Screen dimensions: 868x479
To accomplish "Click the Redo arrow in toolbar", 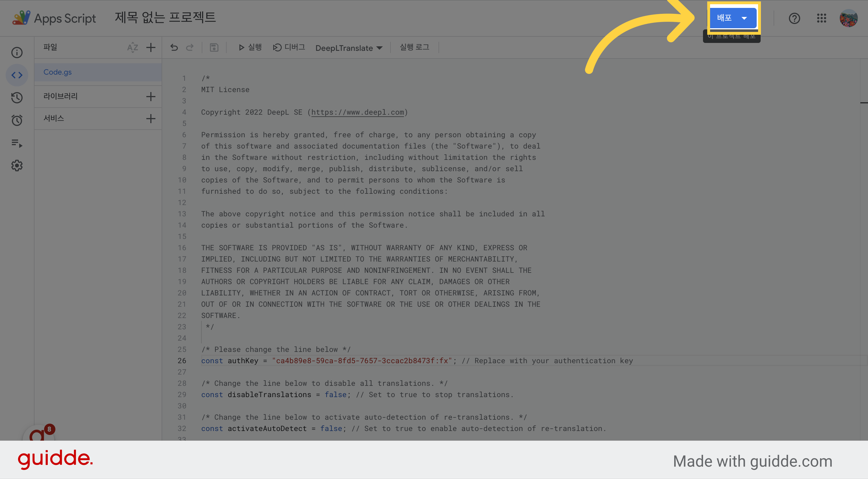I will (190, 47).
